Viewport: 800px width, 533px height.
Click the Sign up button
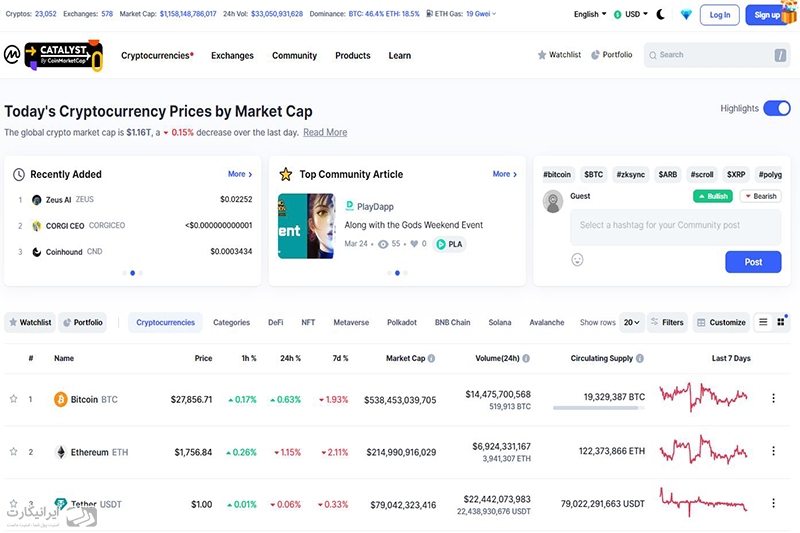767,15
